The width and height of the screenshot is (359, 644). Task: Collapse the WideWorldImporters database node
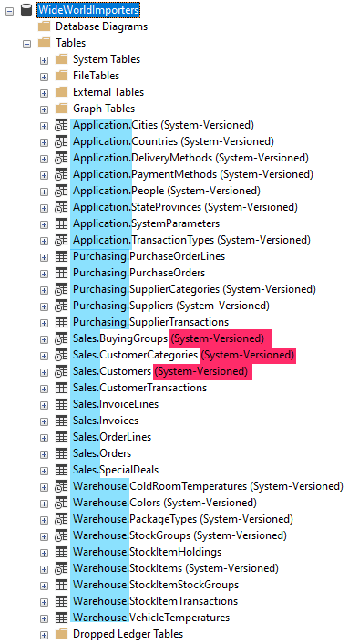click(x=9, y=11)
